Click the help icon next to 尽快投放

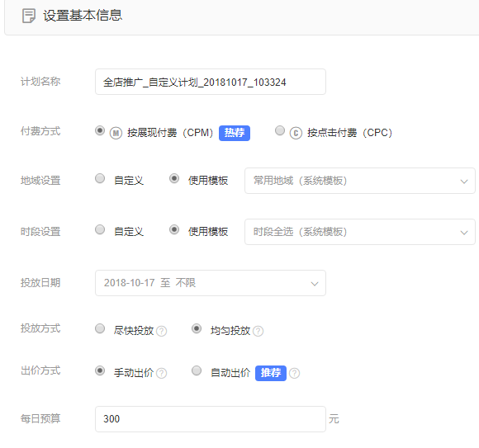coord(161,331)
